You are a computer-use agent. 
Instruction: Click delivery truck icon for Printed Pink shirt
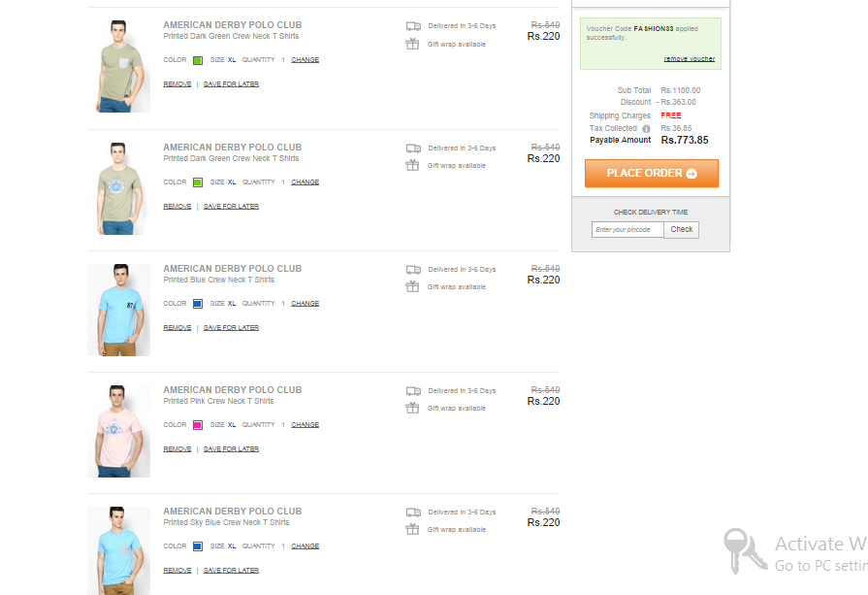tap(413, 391)
